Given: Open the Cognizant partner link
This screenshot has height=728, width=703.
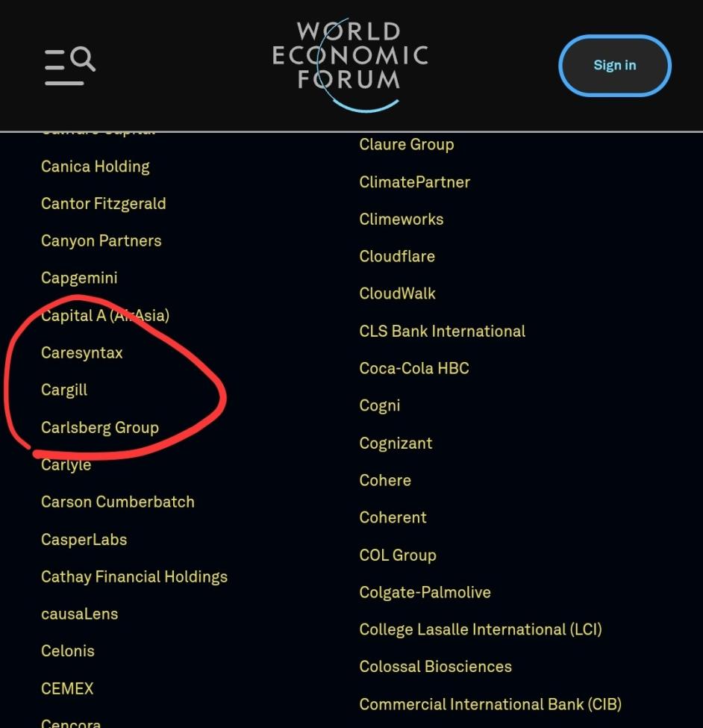Looking at the screenshot, I should (396, 443).
